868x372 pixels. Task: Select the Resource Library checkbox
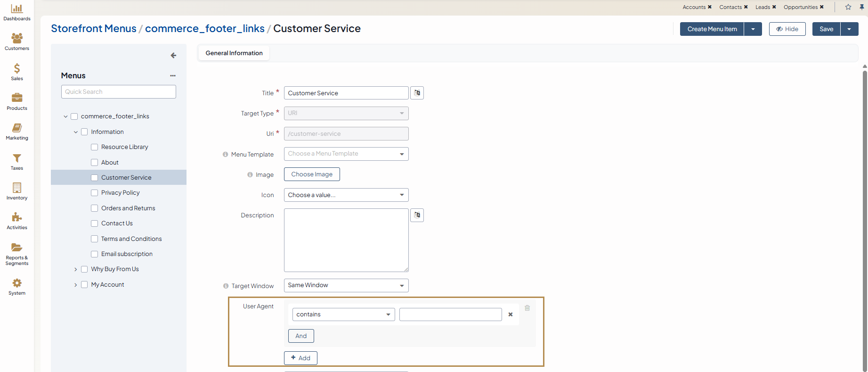95,147
